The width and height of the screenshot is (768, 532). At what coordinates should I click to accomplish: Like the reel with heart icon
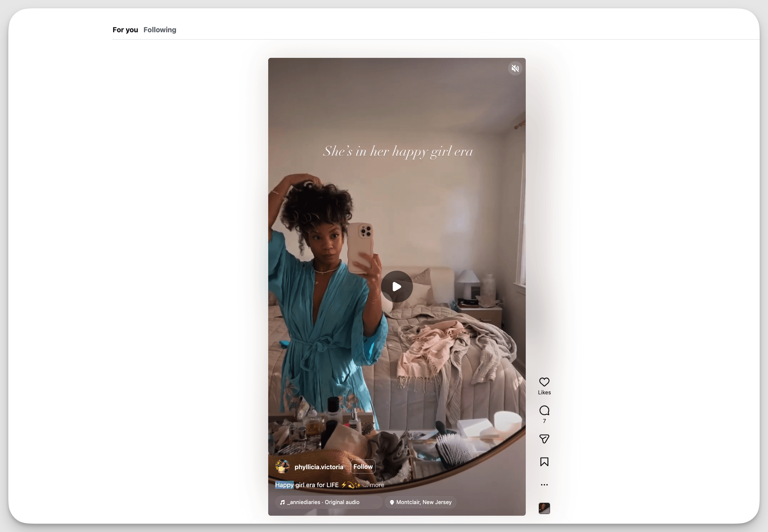tap(544, 382)
